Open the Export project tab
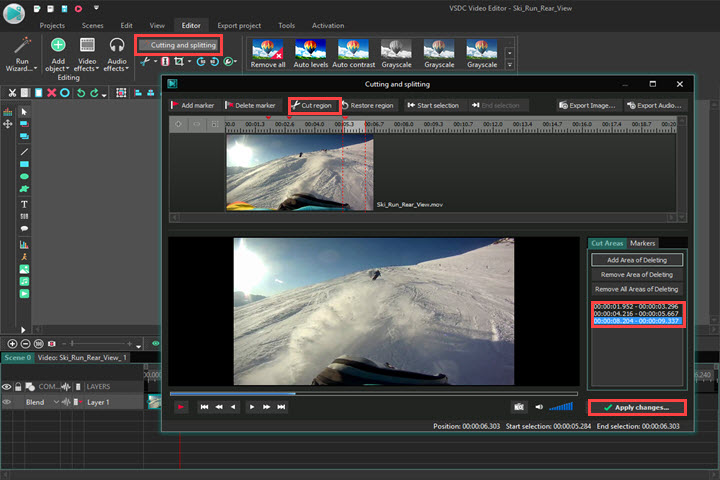720x480 pixels. (238, 25)
